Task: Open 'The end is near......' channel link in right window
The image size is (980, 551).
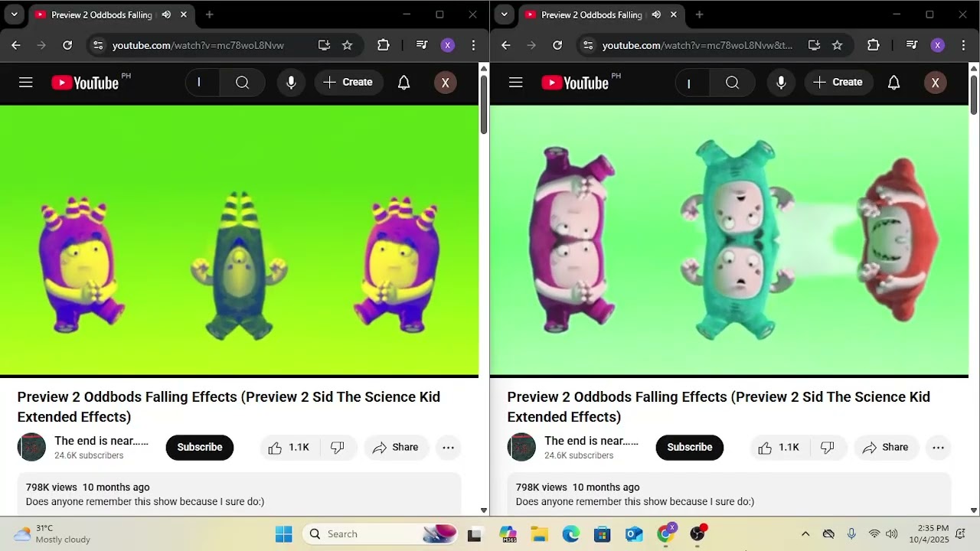Action: 592,441
